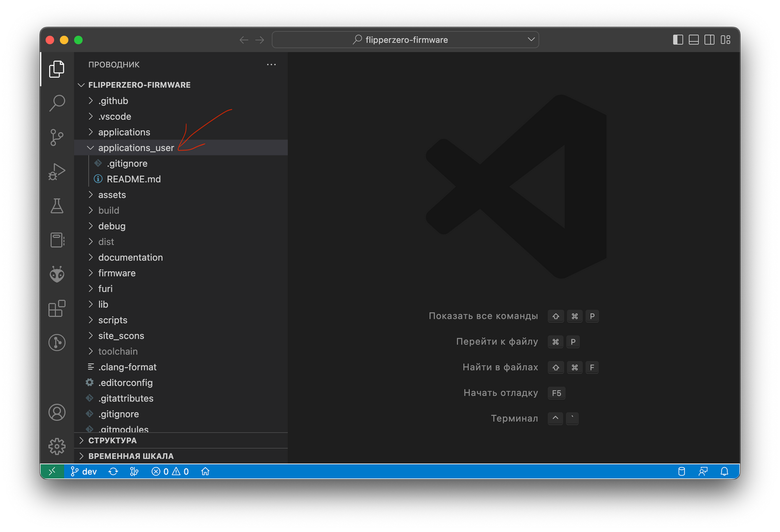780x532 pixels.
Task: Open the .editorconfig file
Action: [x=181, y=382]
